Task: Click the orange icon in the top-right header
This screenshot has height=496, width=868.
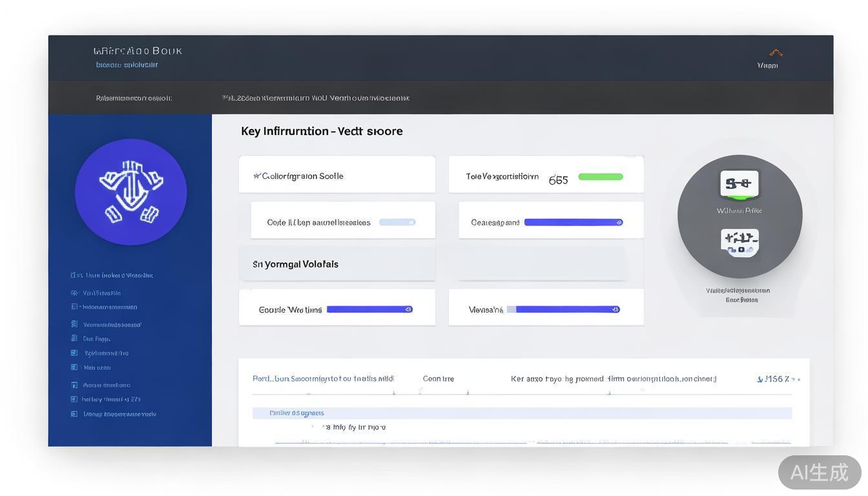Action: (x=776, y=53)
